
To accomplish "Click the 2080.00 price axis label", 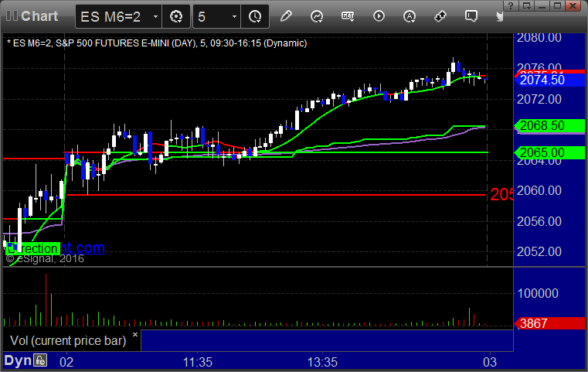I will pyautogui.click(x=539, y=38).
